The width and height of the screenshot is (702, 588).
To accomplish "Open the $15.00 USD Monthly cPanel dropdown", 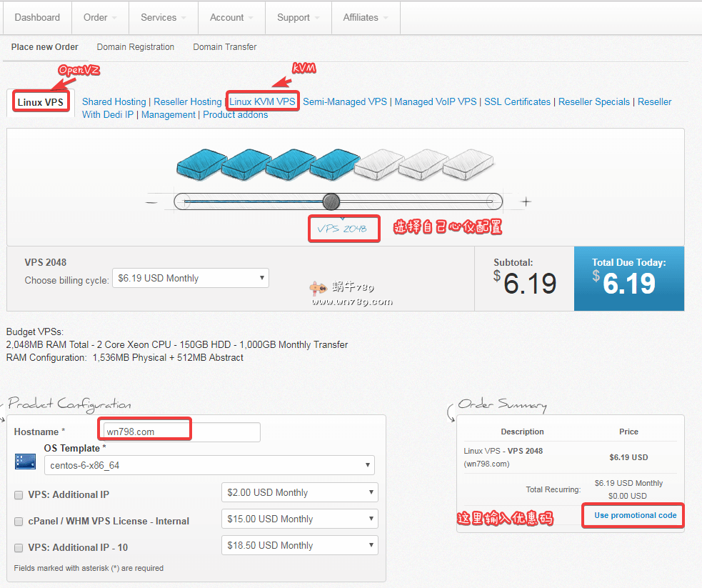I will click(299, 519).
